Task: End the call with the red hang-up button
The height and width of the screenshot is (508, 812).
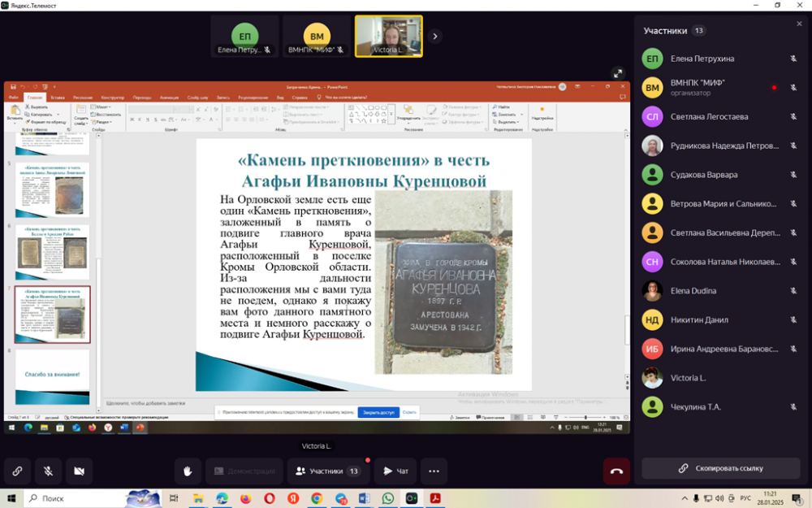Action: tap(616, 471)
